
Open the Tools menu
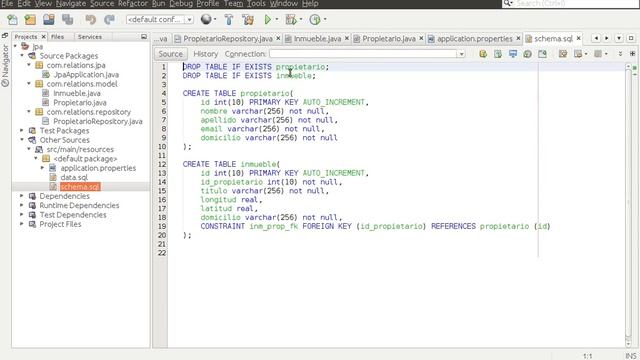tap(256, 4)
